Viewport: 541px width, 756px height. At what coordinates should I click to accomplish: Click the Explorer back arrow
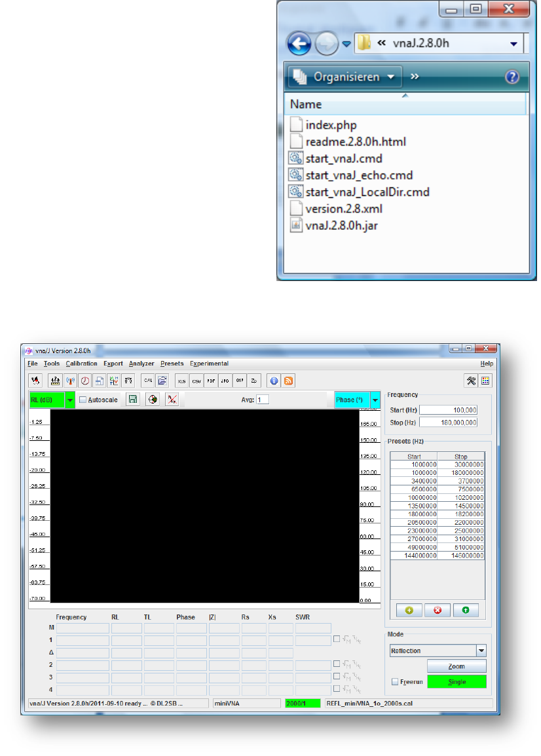pos(299,44)
